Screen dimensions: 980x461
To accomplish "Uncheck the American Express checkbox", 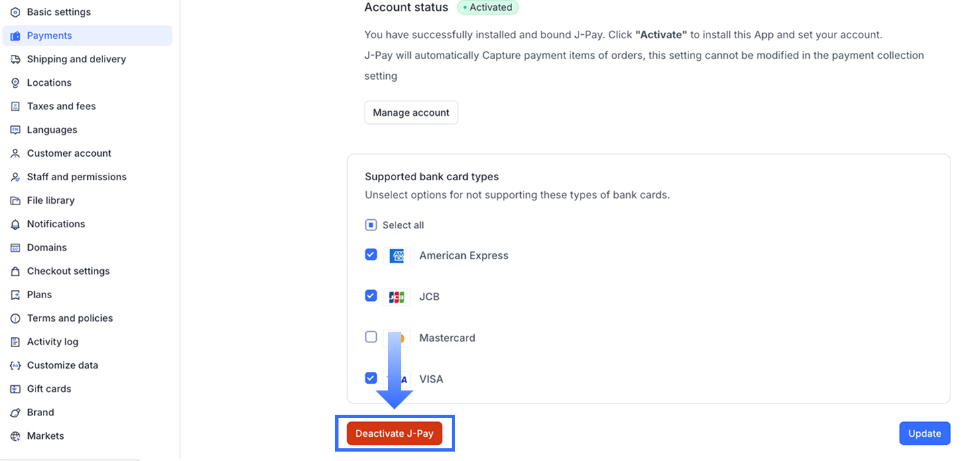I will click(x=371, y=255).
